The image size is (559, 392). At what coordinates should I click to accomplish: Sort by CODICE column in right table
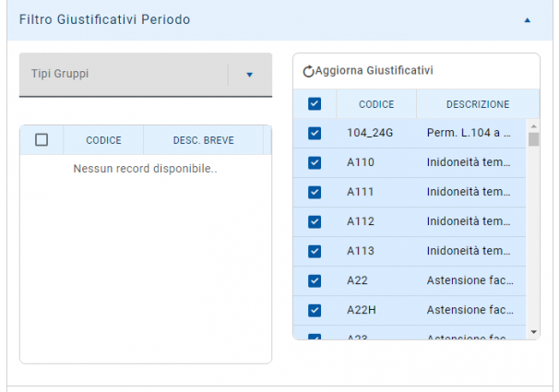pyautogui.click(x=376, y=104)
